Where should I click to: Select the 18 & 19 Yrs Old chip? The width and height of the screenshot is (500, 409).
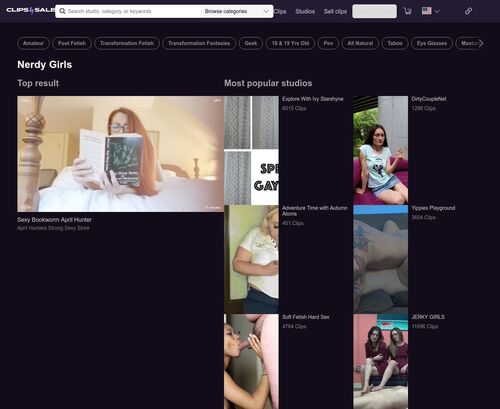(290, 43)
